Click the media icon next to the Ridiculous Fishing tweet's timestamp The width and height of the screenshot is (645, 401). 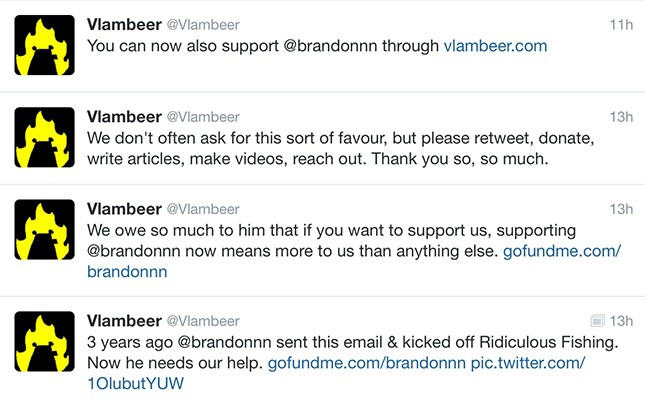(x=597, y=321)
